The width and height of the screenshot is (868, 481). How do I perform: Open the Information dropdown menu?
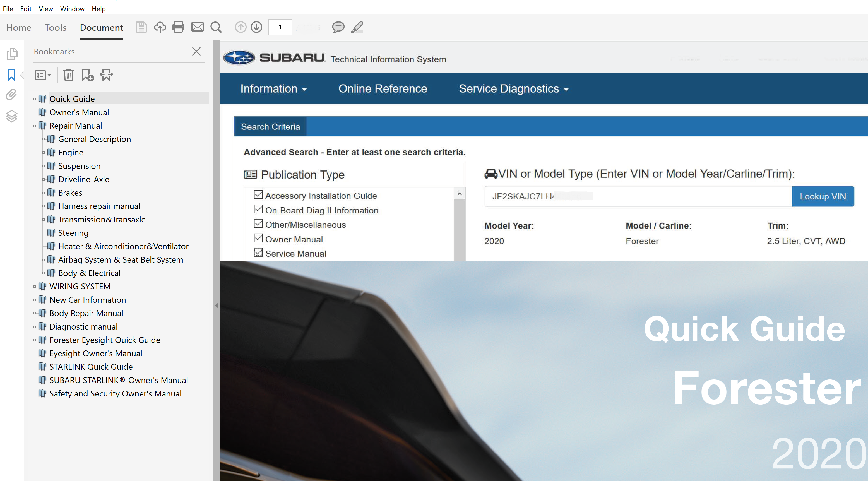[x=273, y=89]
